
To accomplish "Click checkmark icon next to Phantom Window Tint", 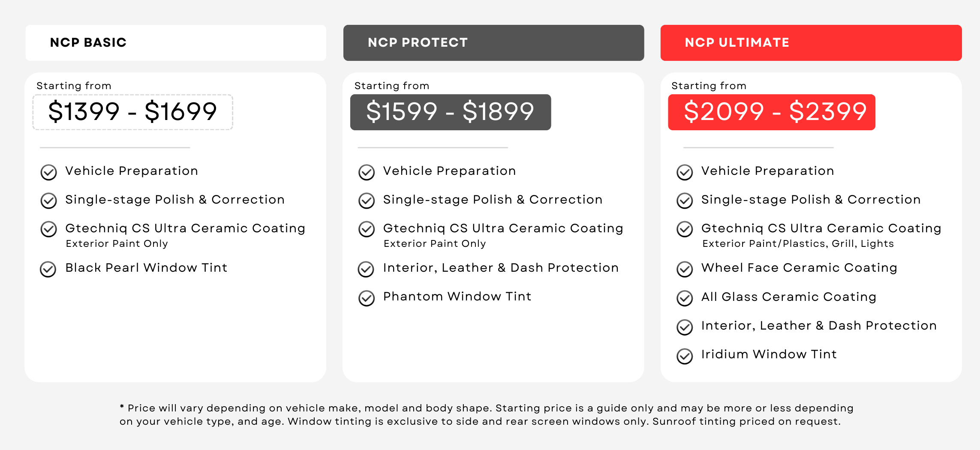I will tap(367, 298).
